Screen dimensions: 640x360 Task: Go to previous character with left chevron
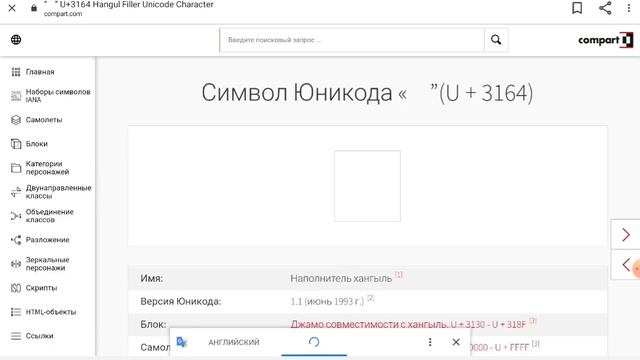pyautogui.click(x=626, y=264)
